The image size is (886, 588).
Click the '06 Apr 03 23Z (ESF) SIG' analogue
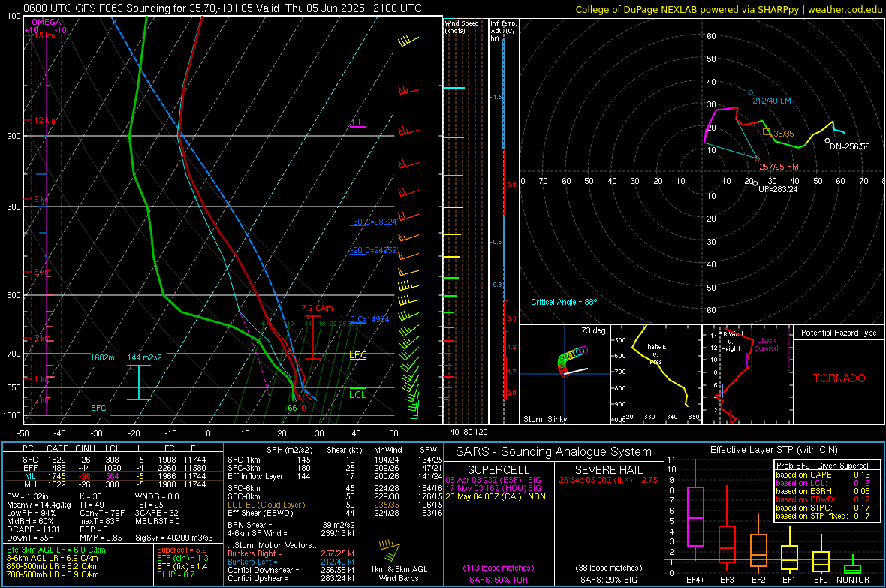tap(493, 480)
